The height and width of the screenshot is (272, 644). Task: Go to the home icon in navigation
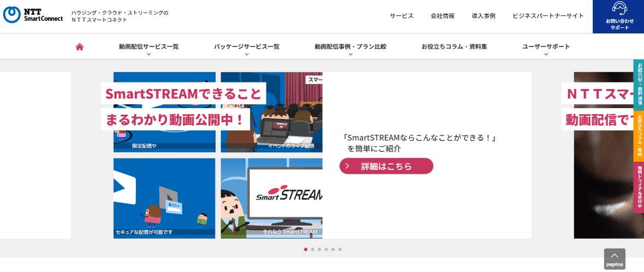(x=80, y=47)
